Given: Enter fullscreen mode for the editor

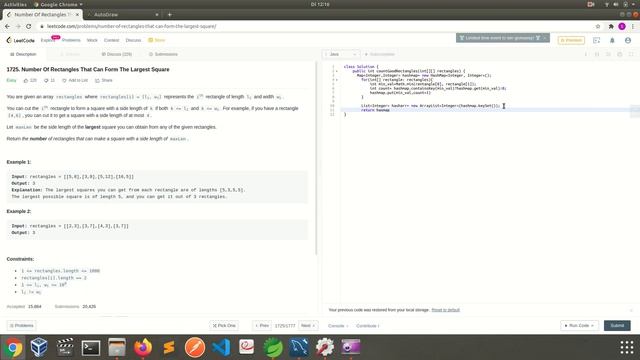Looking at the screenshot, I should point(631,54).
